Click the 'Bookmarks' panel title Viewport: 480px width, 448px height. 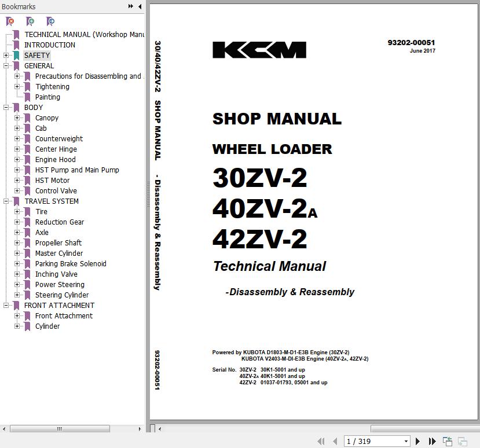(x=19, y=6)
